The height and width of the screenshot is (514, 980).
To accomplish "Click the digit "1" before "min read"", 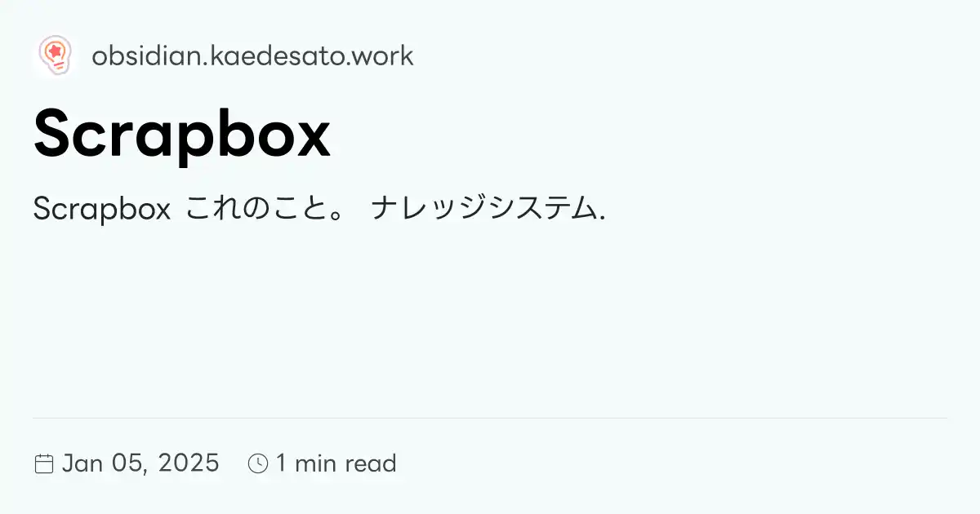I will [281, 463].
